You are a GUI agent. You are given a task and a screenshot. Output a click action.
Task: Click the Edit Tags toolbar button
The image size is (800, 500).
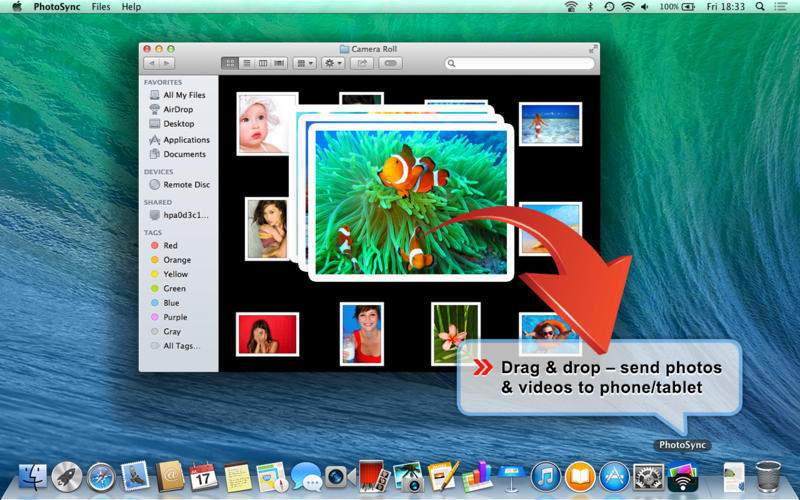[390, 63]
